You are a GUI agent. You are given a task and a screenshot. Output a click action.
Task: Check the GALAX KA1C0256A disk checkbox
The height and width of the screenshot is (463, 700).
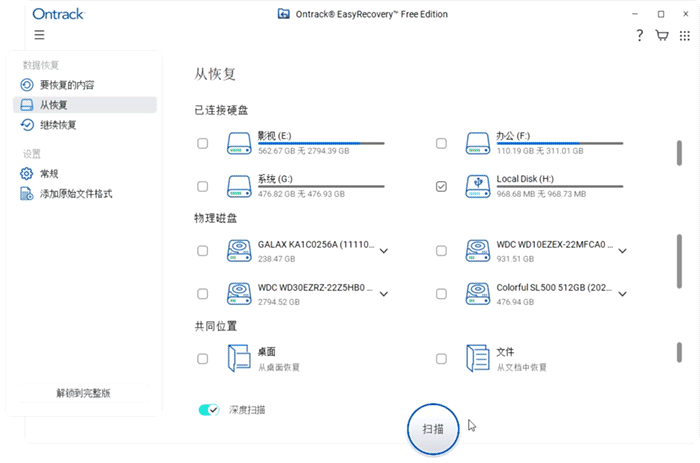tap(203, 250)
